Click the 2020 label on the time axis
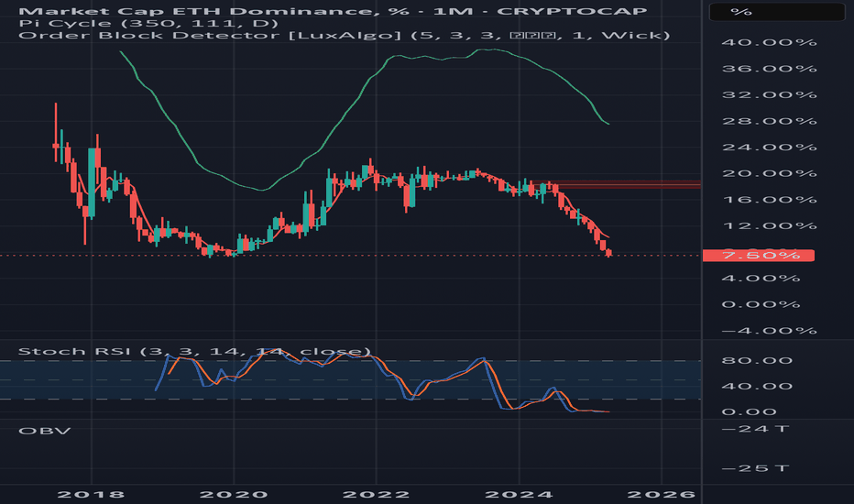 (x=234, y=495)
